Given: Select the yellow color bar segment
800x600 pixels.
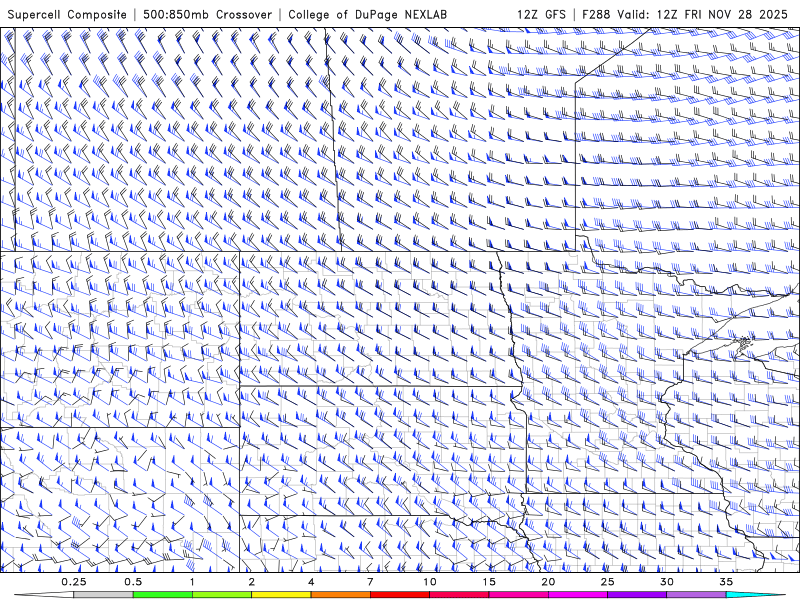Looking at the screenshot, I should [281, 595].
